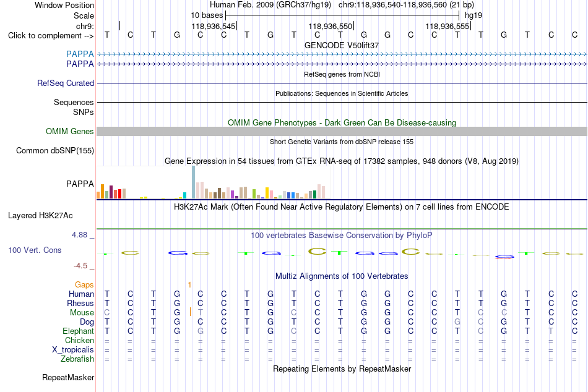
Task: Click the chr9:118,936,540-118,936,560 (21 bp) position text
Action: tap(406, 5)
